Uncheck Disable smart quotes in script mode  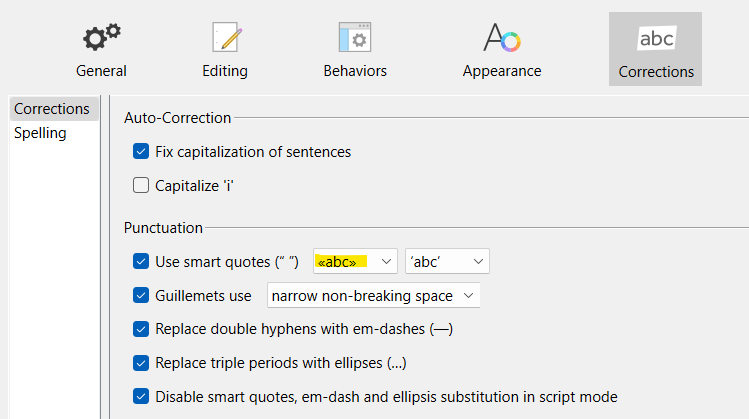tap(141, 397)
